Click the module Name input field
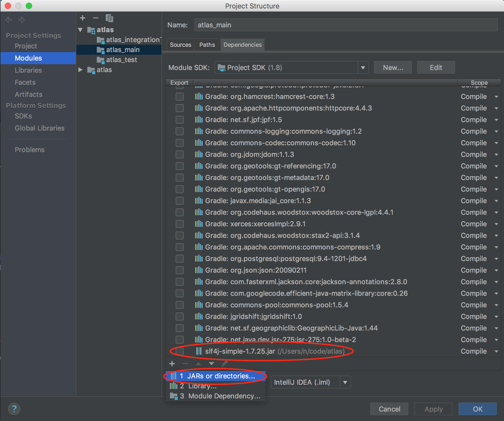The image size is (504, 421). pyautogui.click(x=346, y=25)
